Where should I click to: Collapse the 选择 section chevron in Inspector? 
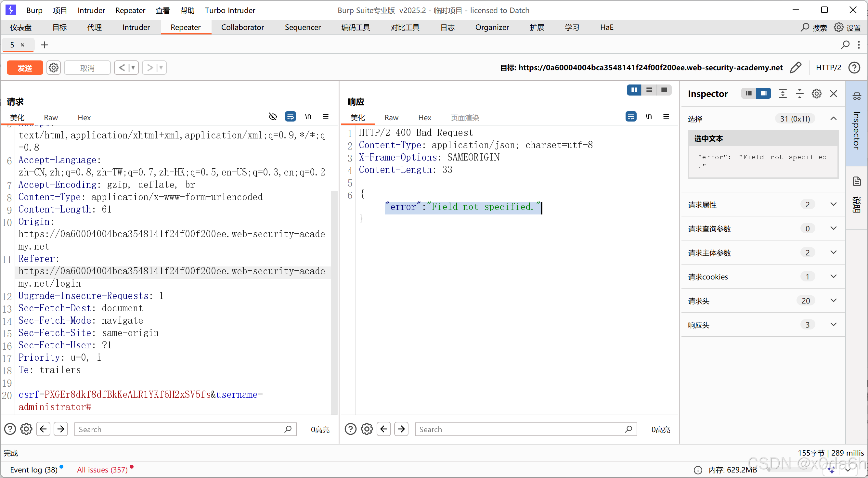(x=834, y=119)
